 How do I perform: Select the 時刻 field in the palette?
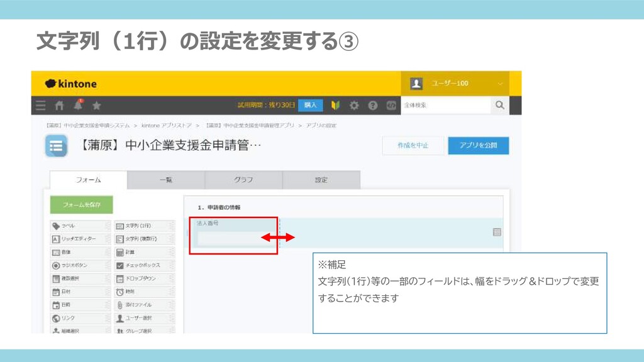pyautogui.click(x=144, y=292)
